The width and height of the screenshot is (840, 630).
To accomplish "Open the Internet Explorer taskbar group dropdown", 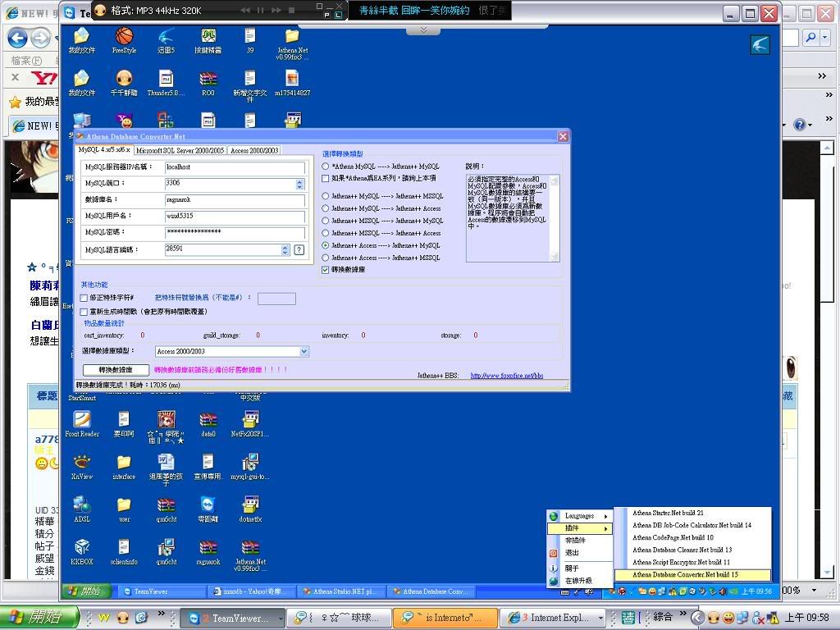I will [600, 618].
